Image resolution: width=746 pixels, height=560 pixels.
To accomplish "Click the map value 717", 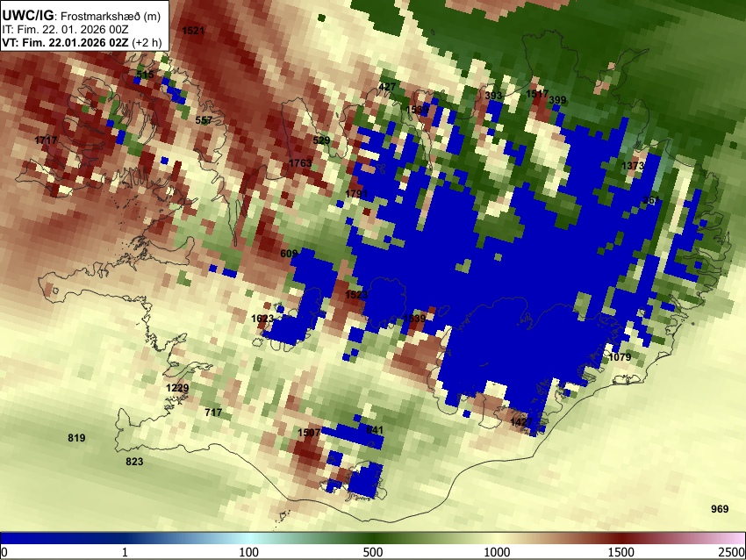I will pyautogui.click(x=213, y=413).
